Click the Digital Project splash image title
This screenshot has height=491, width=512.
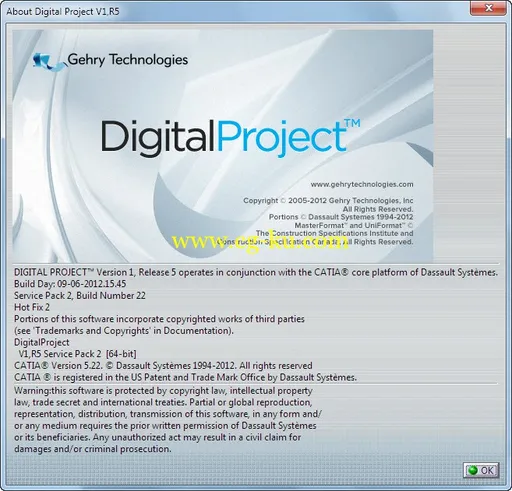(x=230, y=138)
